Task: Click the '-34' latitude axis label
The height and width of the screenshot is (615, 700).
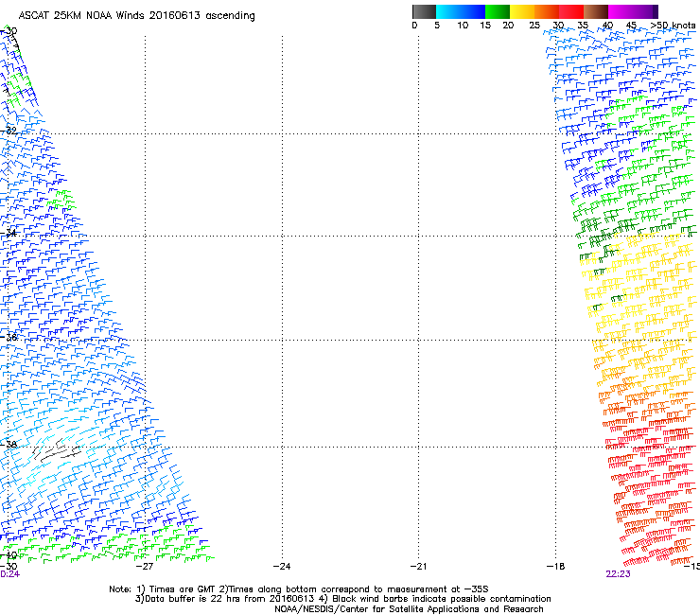Action: pyautogui.click(x=9, y=233)
